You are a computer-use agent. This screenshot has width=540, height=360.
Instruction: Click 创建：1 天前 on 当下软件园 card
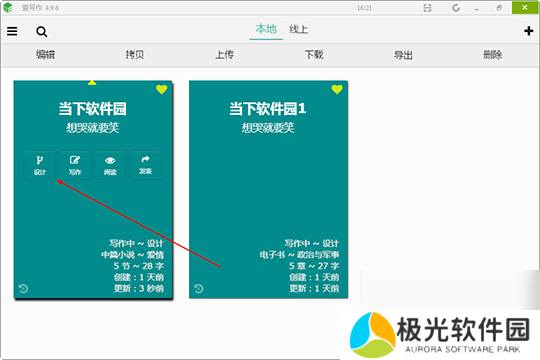pos(139,277)
